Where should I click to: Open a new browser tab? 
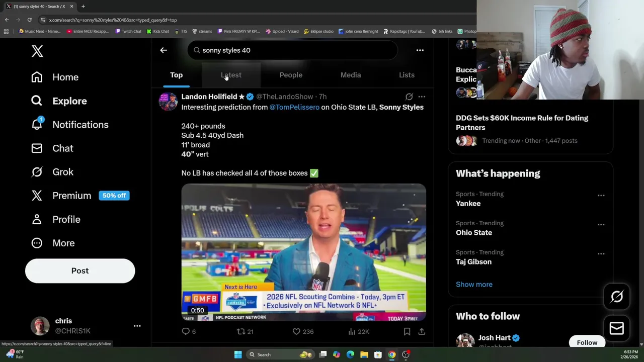(x=83, y=7)
